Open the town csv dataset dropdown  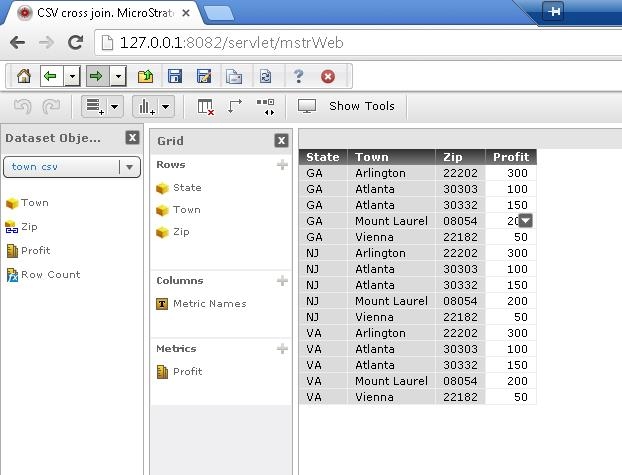pos(130,167)
